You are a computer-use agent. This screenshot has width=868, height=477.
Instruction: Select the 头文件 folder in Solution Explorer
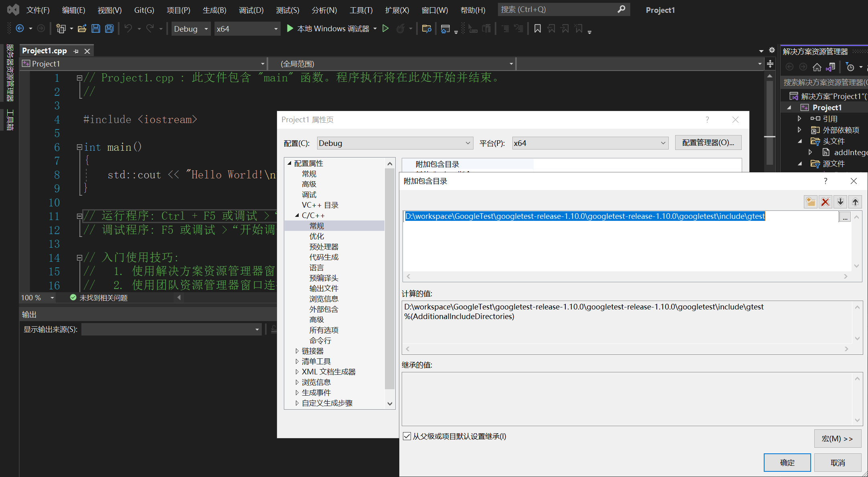coord(834,141)
